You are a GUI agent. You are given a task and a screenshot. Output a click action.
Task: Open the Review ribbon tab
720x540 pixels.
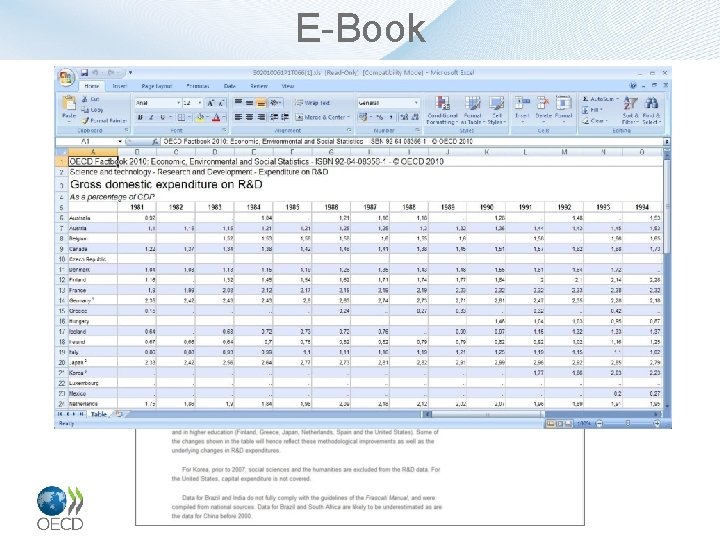259,86
